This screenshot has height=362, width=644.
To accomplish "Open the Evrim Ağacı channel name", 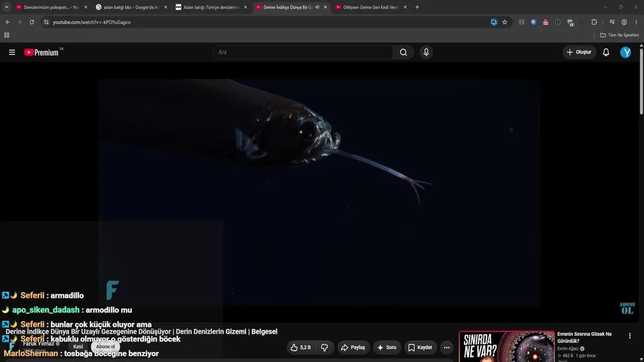I will coord(568,348).
